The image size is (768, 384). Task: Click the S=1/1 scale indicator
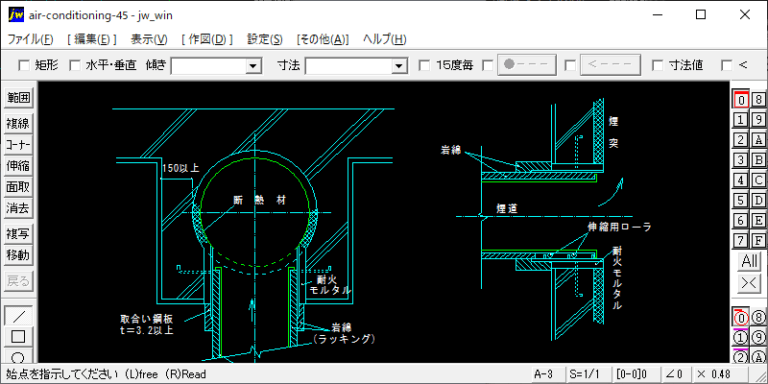[x=589, y=375]
